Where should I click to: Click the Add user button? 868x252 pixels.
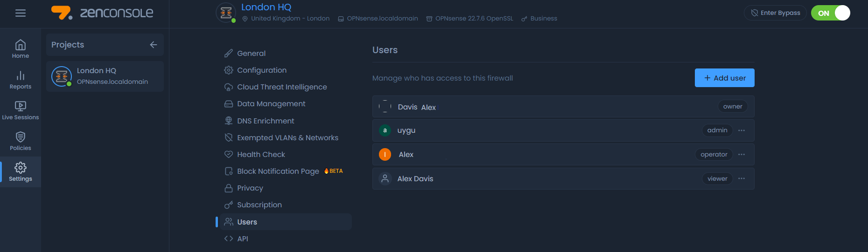coord(724,78)
